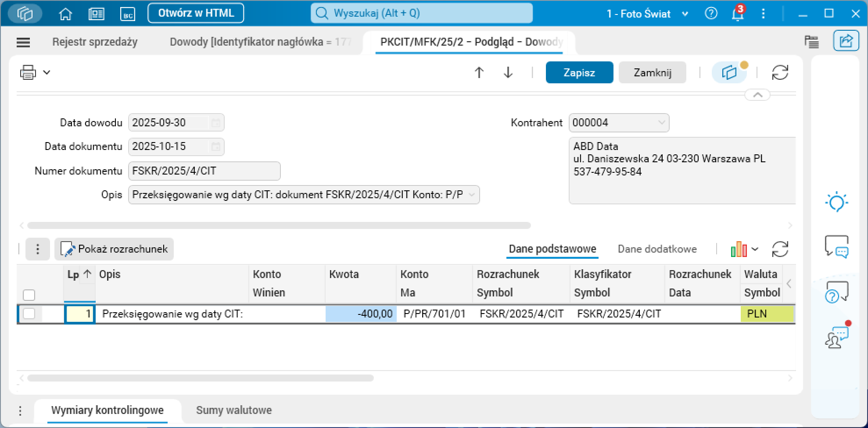
Task: Click the Zapisz button
Action: coord(579,72)
